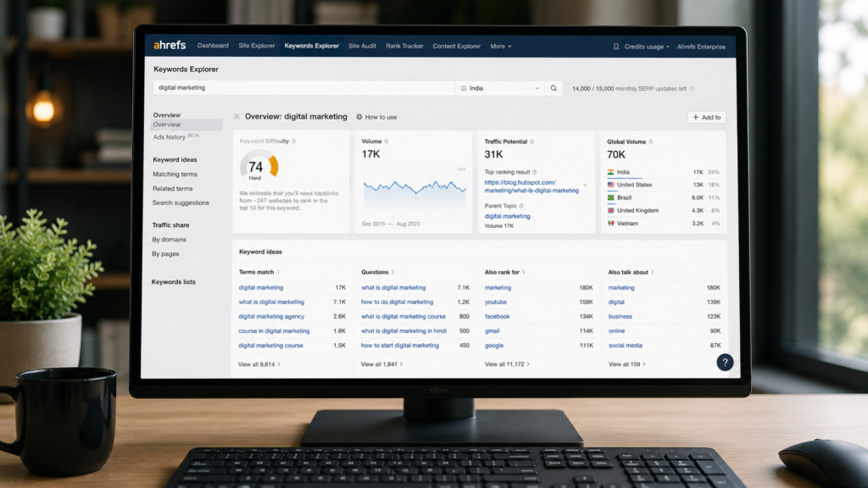Open the Site Audit tab
This screenshot has width=868, height=488.
click(362, 47)
